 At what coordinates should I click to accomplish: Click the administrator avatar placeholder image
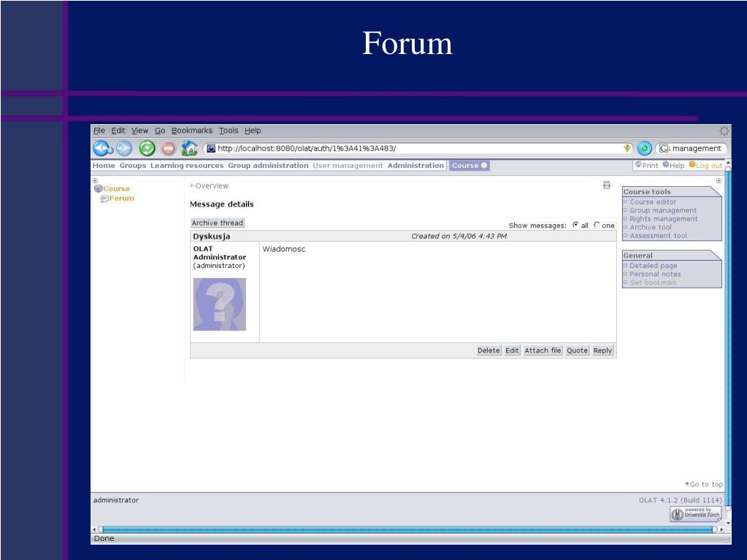click(x=220, y=304)
